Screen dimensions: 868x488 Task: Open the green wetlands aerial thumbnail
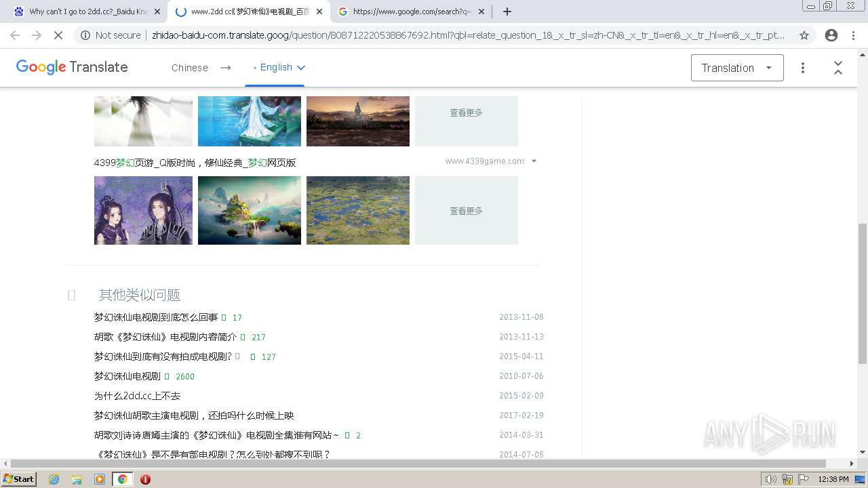(358, 210)
